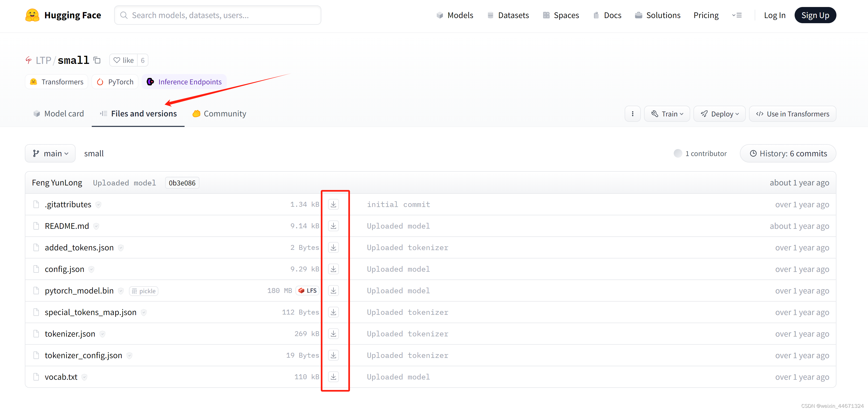The width and height of the screenshot is (868, 411).
Task: Download pytorch_model.bin using the download icon
Action: point(333,290)
